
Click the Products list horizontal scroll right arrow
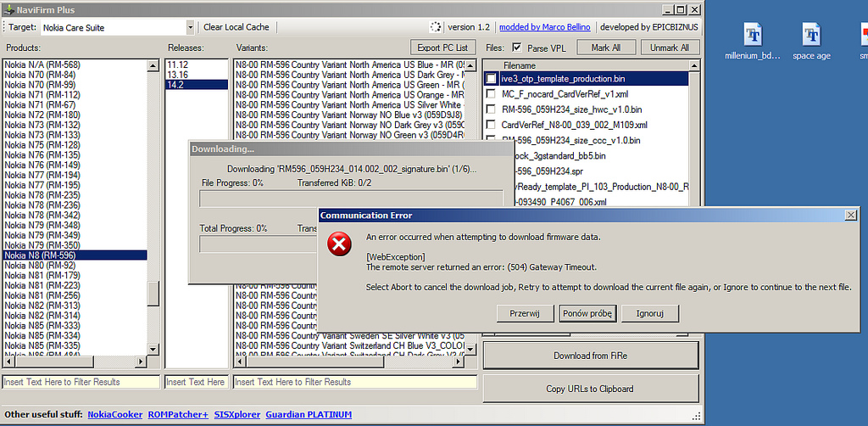142,362
